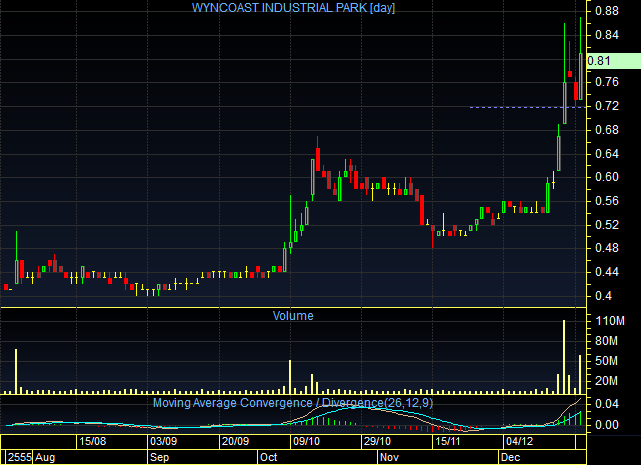Click the 110M volume axis value
This screenshot has width=641, height=465.
pyautogui.click(x=610, y=321)
